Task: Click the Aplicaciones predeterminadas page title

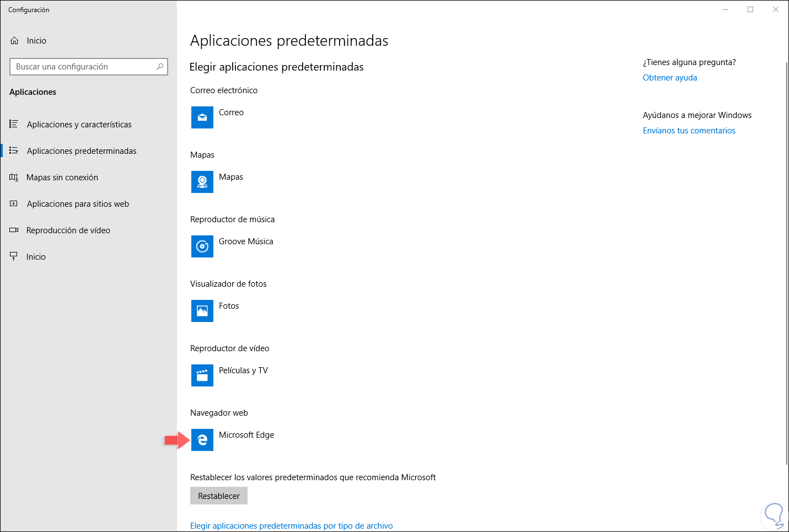Action: (289, 41)
